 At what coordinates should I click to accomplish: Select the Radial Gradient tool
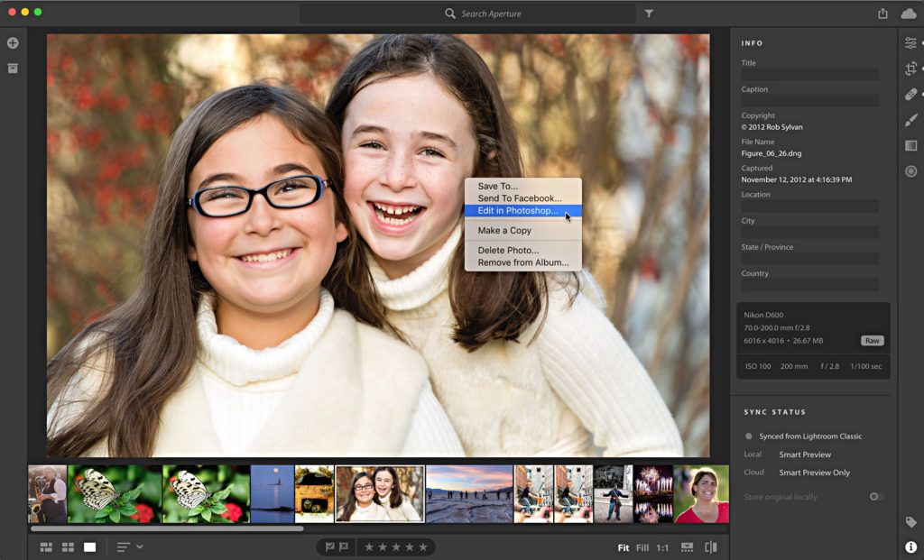910,171
